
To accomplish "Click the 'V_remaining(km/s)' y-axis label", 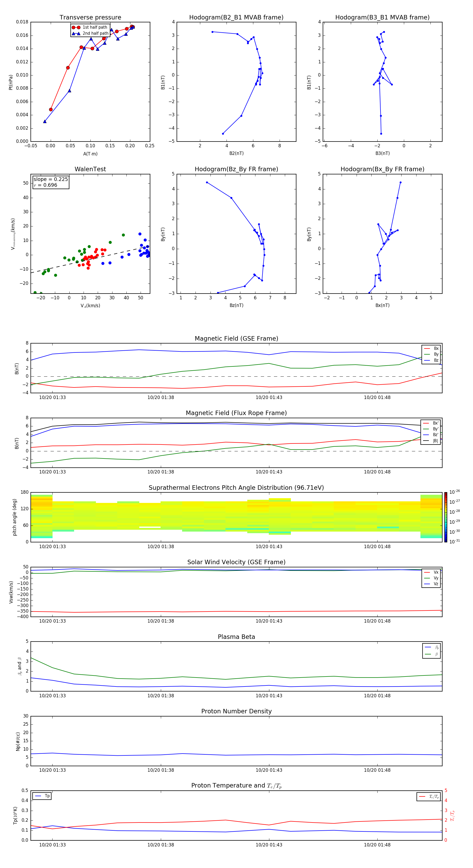I will click(13, 234).
